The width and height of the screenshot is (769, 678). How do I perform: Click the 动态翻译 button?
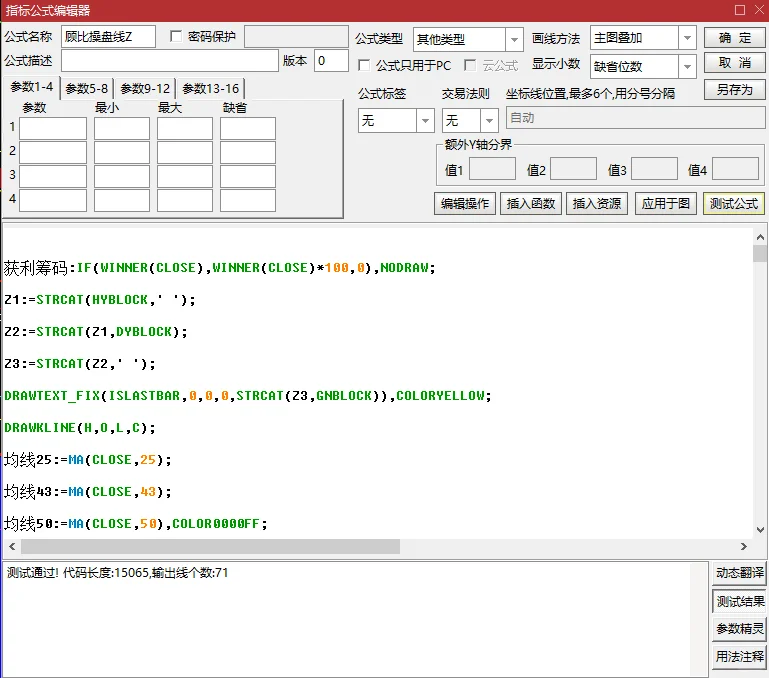coord(739,573)
